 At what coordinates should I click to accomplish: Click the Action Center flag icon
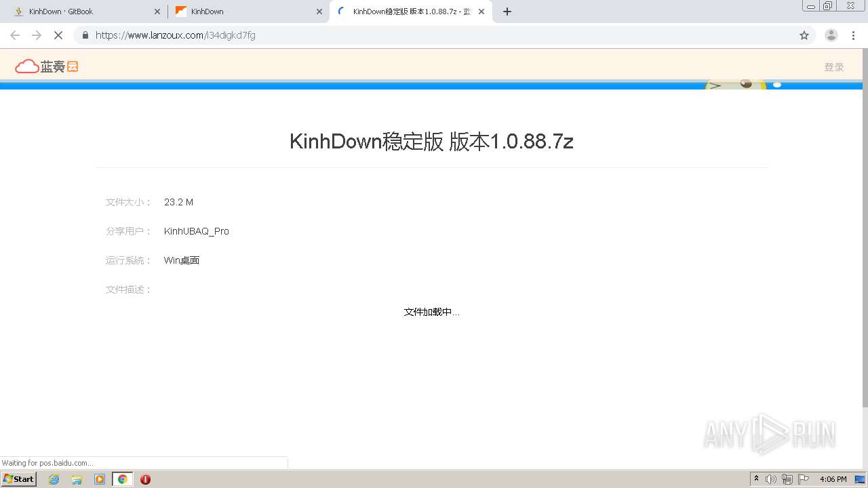tap(804, 479)
